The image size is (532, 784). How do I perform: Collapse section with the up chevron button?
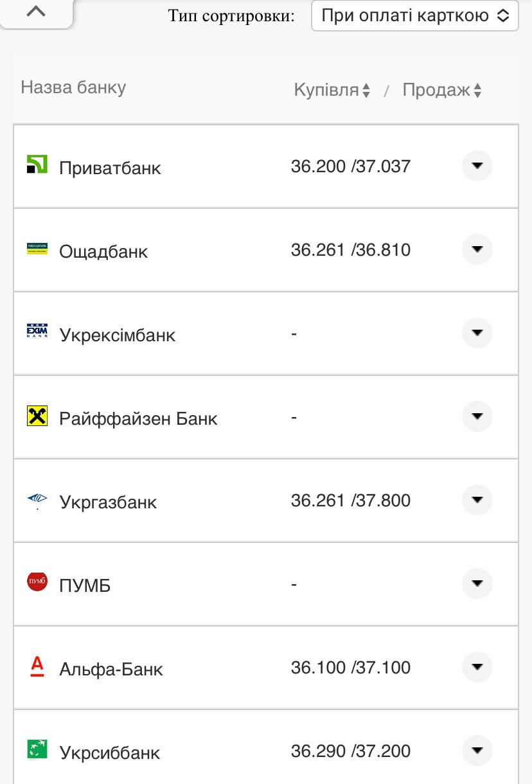coord(37,12)
